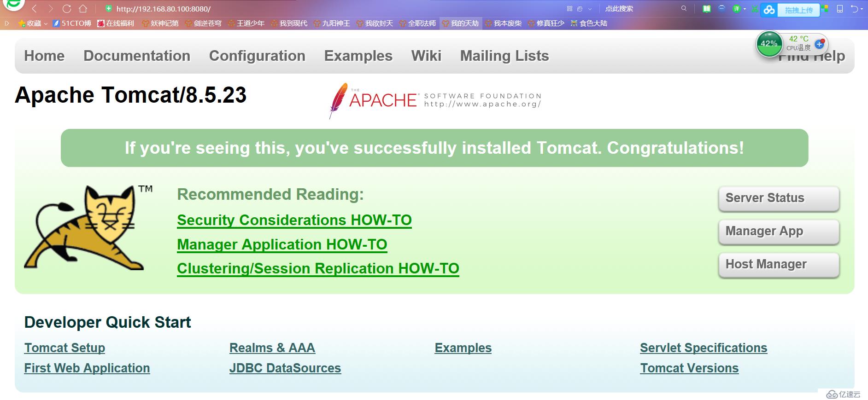Expand the 收藏 dropdown chevron
This screenshot has width=868, height=400.
click(x=46, y=23)
